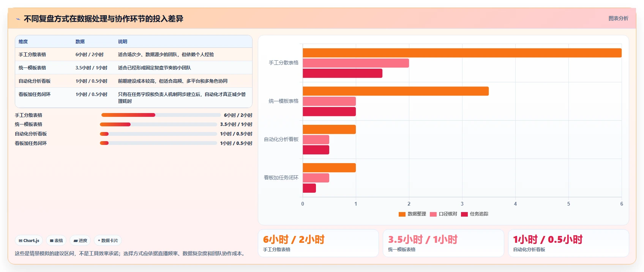The image size is (644, 272).
Task: Click the red 任务追踪 bar for 自动化分析看板
Action: click(316, 150)
